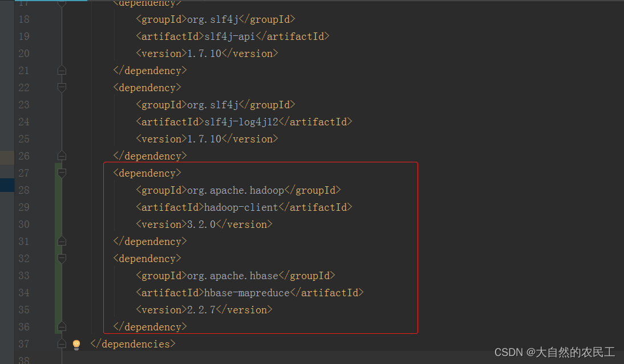Select line number 28 in the gutter
Image resolution: width=624 pixels, height=364 pixels.
24,190
